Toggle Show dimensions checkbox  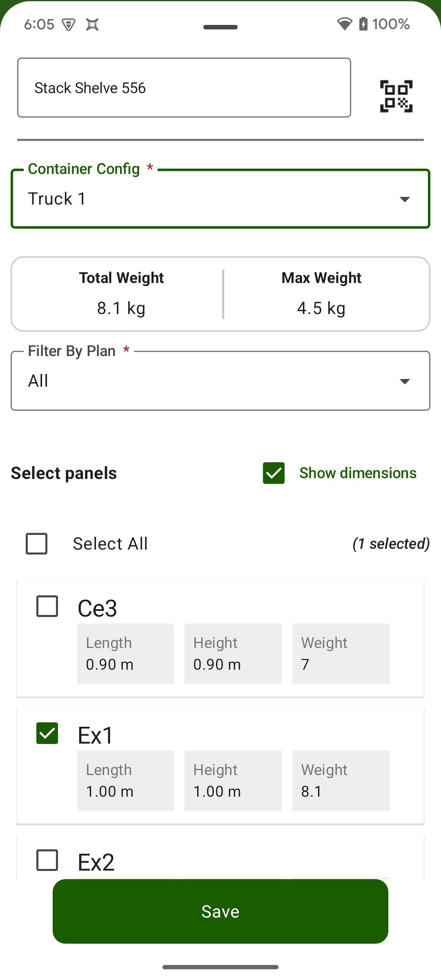tap(274, 473)
